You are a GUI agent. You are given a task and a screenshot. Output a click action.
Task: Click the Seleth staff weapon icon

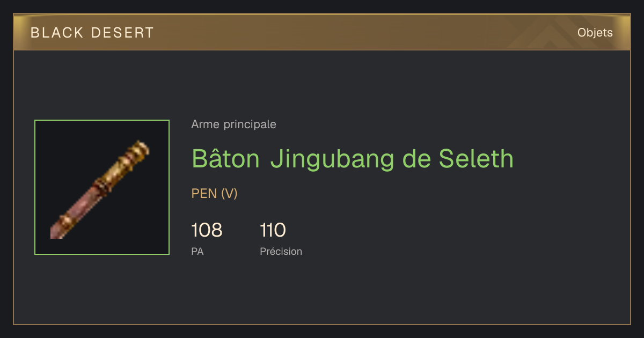[x=102, y=187]
